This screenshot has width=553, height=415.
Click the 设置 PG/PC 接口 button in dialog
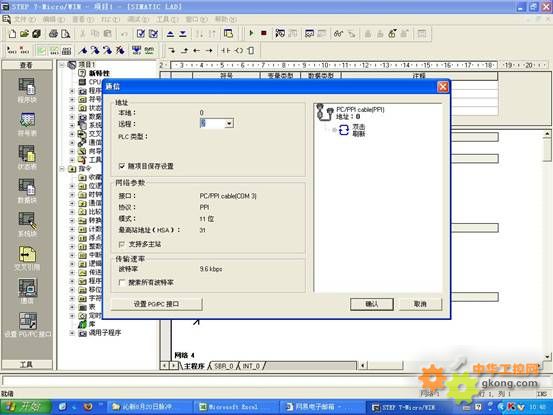pos(157,304)
